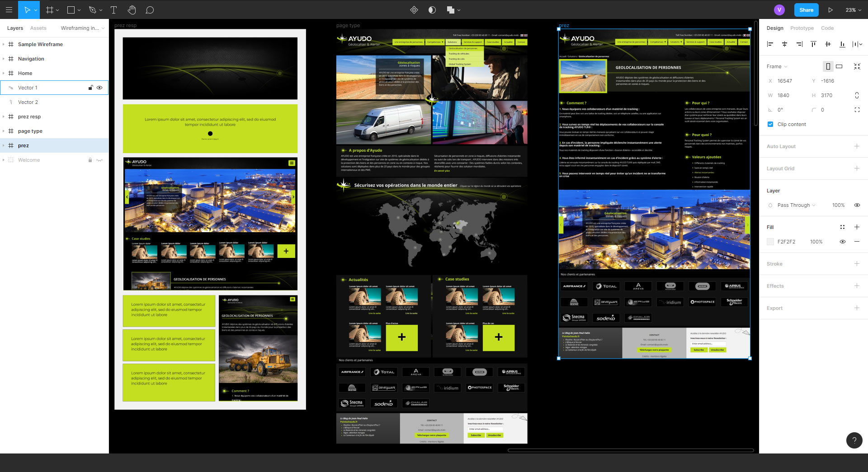Open the Pass Through blend mode dropdown
Viewport: 868px width, 472px height.
[793, 205]
